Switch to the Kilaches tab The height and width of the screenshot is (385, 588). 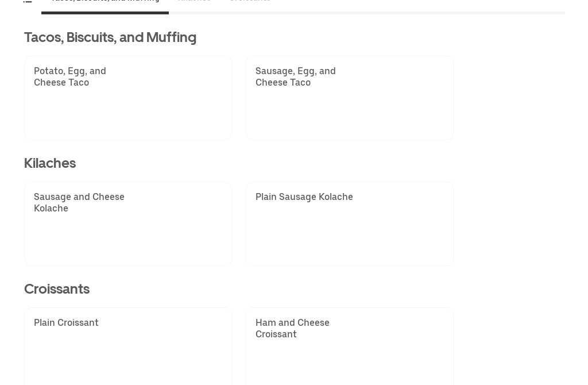(x=194, y=2)
